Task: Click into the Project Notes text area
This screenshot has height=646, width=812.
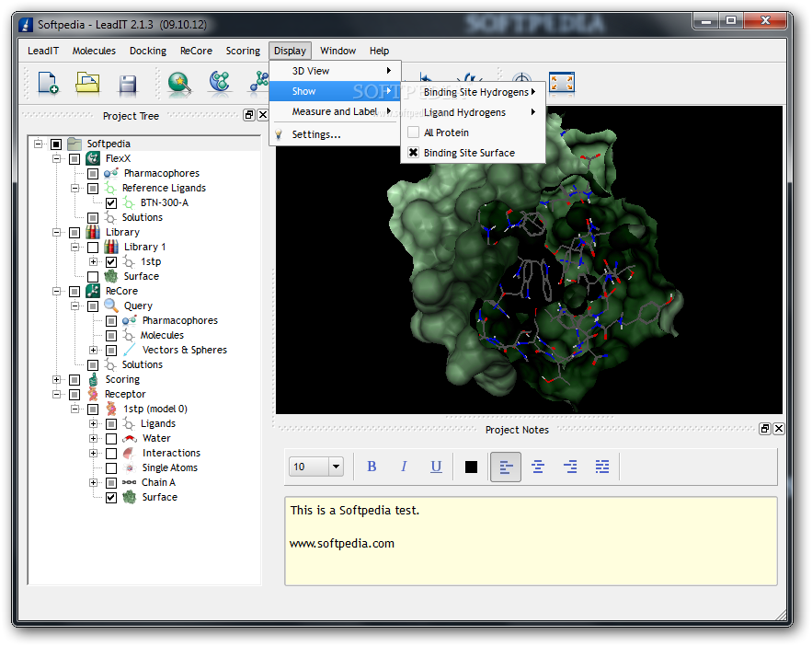Action: click(x=531, y=541)
